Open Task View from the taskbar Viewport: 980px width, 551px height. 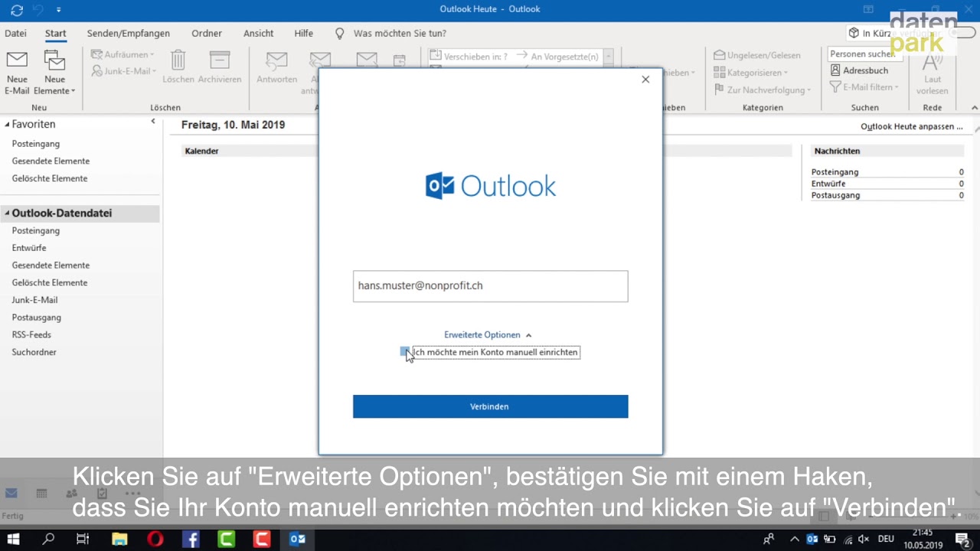tap(83, 540)
